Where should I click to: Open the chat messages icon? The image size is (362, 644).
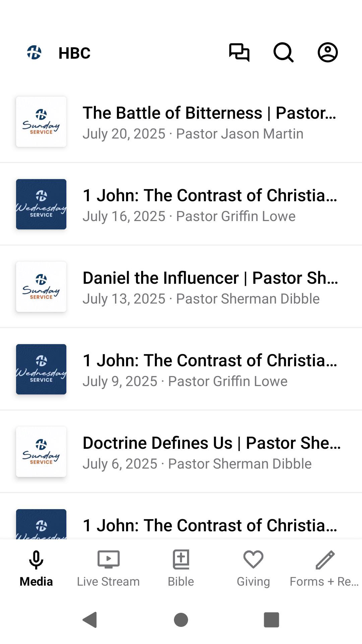coord(239,53)
